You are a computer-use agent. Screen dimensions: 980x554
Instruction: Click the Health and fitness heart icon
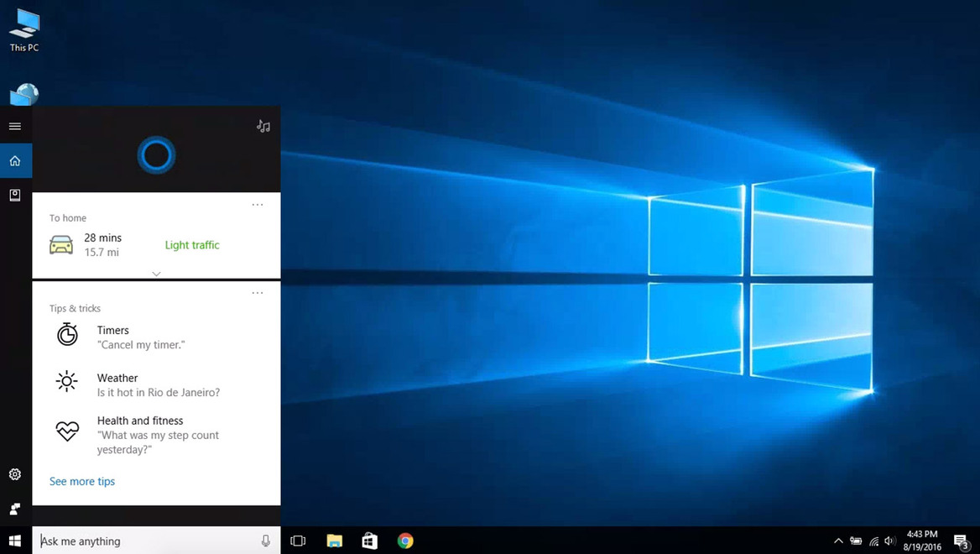pyautogui.click(x=66, y=431)
